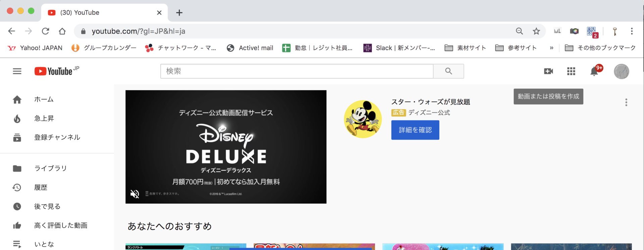644x250 pixels.
Task: Click the library folder icon
Action: click(x=17, y=168)
